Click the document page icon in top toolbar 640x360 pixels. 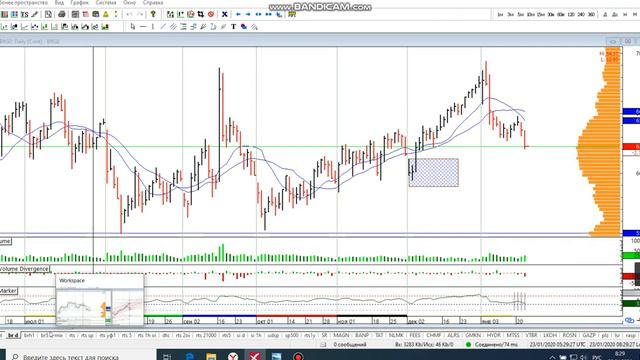click(x=48, y=14)
